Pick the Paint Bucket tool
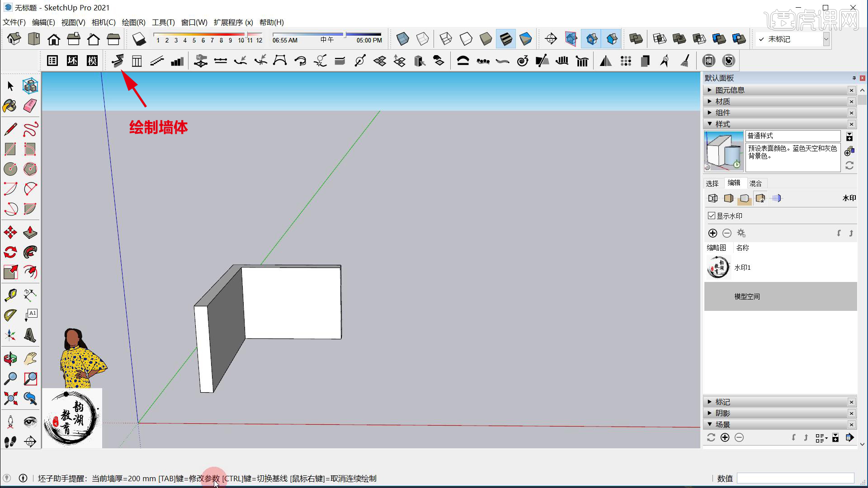This screenshot has width=868, height=488. pyautogui.click(x=10, y=106)
